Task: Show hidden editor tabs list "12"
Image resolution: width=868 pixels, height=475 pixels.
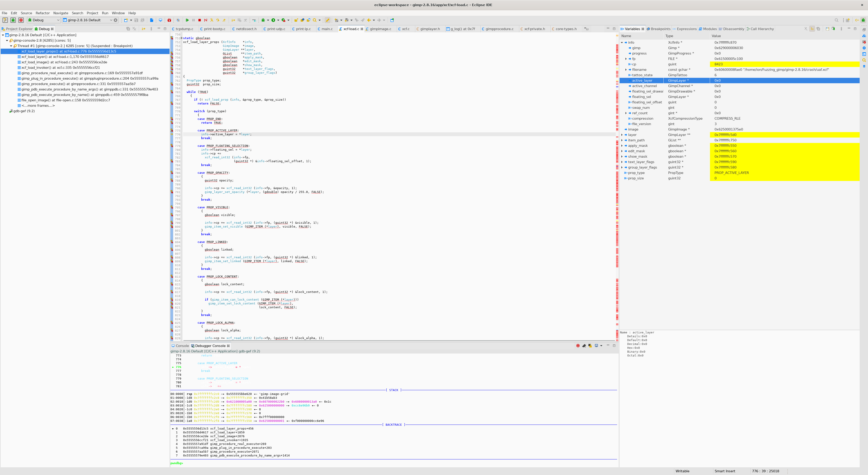Action: [587, 29]
